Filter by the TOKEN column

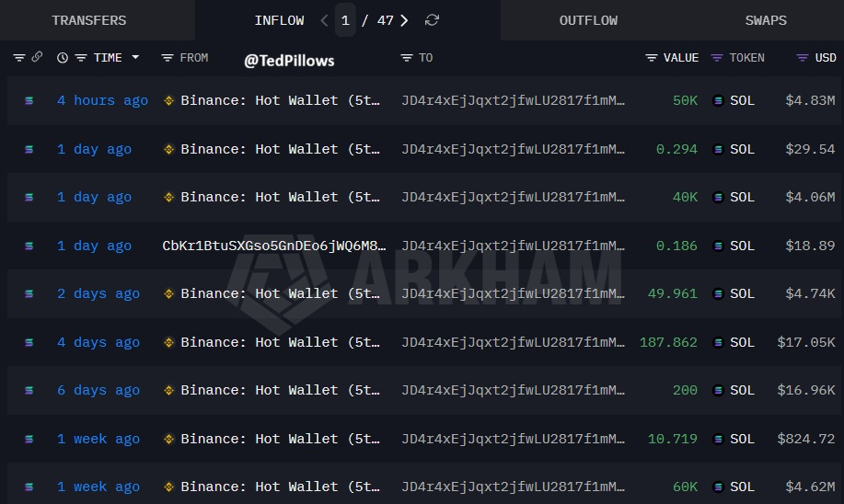(x=717, y=58)
